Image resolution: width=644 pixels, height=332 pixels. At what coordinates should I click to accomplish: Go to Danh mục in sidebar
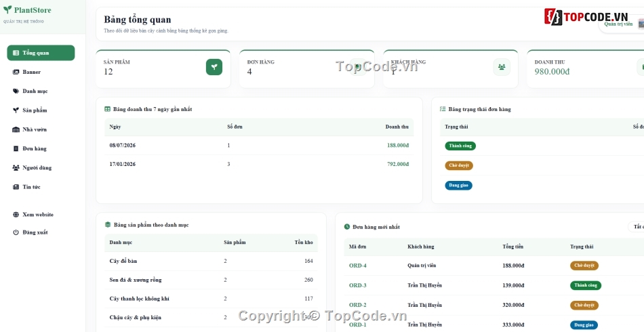tap(41, 91)
